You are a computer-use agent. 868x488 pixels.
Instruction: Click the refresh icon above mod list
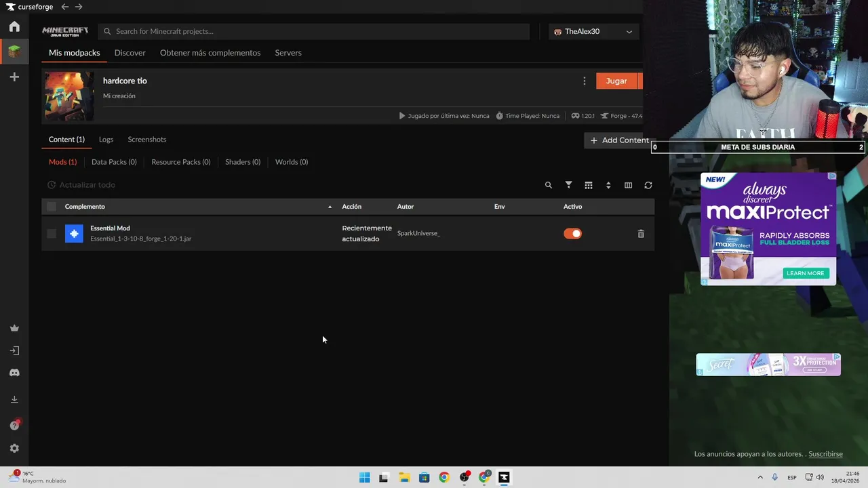648,185
